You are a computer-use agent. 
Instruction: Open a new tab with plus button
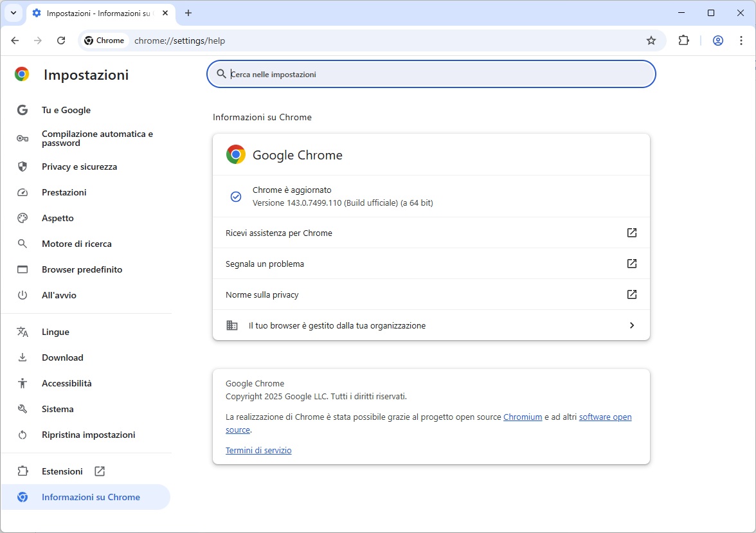tap(188, 13)
